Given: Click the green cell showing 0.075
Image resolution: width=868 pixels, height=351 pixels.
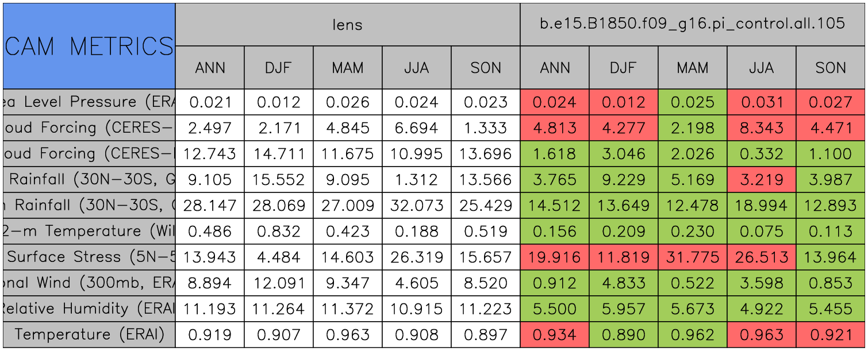Looking at the screenshot, I should [761, 231].
